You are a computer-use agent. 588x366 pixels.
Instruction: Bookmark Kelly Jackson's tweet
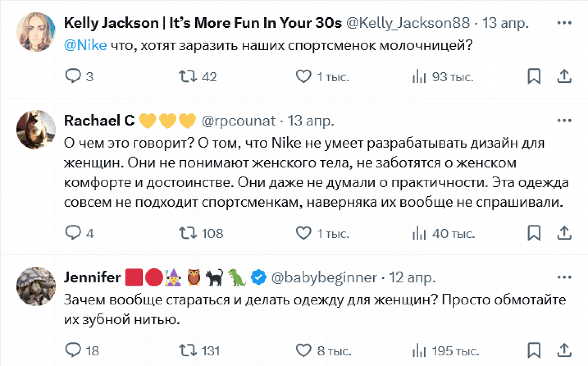[534, 76]
